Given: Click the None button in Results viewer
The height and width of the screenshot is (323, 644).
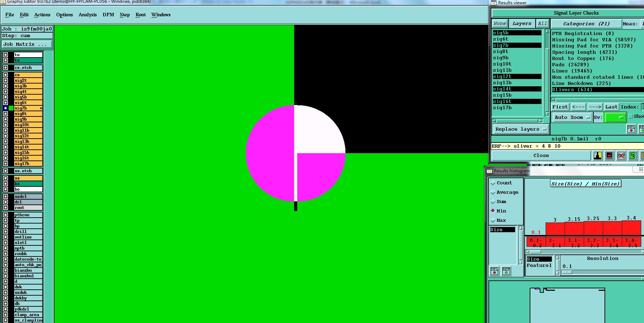Looking at the screenshot, I should coord(500,24).
